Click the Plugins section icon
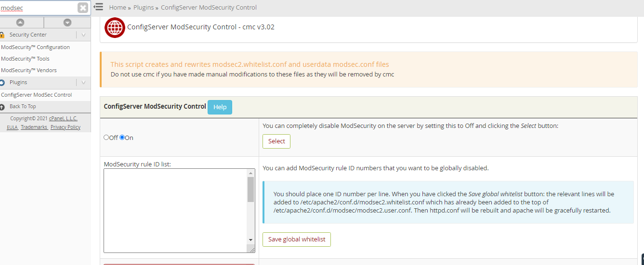The image size is (644, 265). click(2, 82)
